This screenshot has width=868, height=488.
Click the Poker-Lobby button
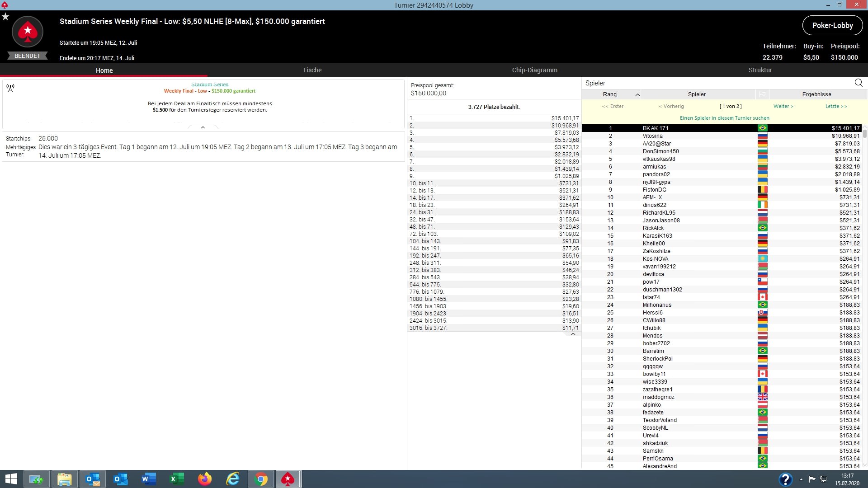[832, 25]
